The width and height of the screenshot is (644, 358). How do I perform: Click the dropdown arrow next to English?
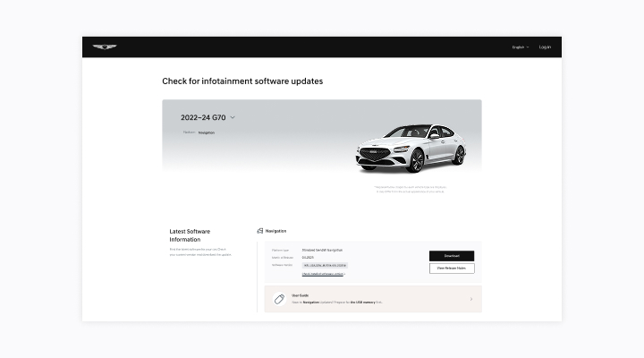[x=528, y=47]
